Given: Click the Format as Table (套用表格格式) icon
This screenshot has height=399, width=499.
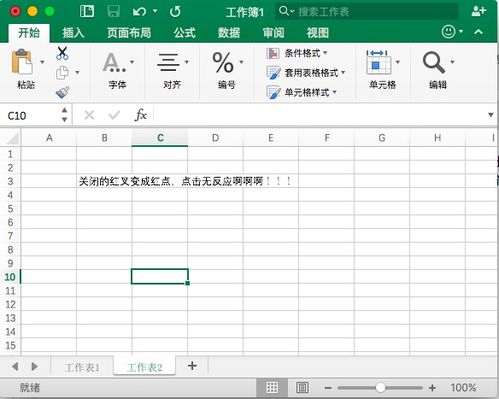Looking at the screenshot, I should pyautogui.click(x=273, y=73).
